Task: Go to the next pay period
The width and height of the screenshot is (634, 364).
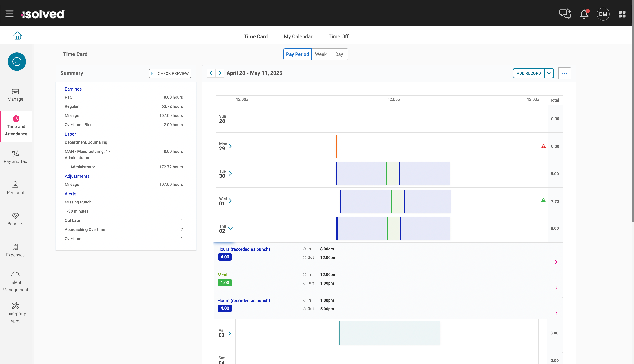Action: [220, 73]
